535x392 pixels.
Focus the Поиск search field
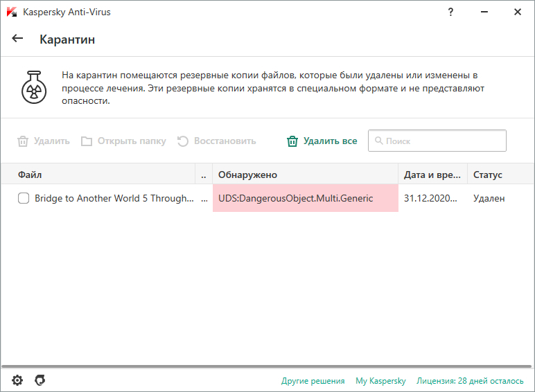click(437, 141)
